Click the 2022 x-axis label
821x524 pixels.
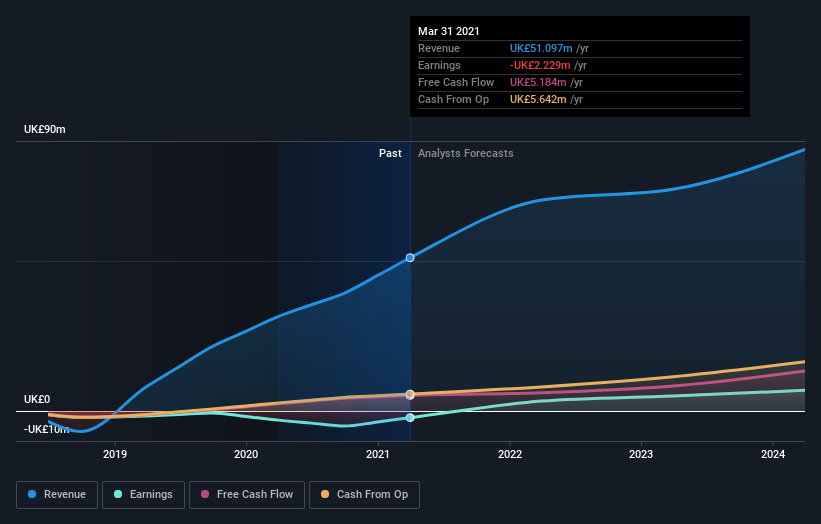510,454
